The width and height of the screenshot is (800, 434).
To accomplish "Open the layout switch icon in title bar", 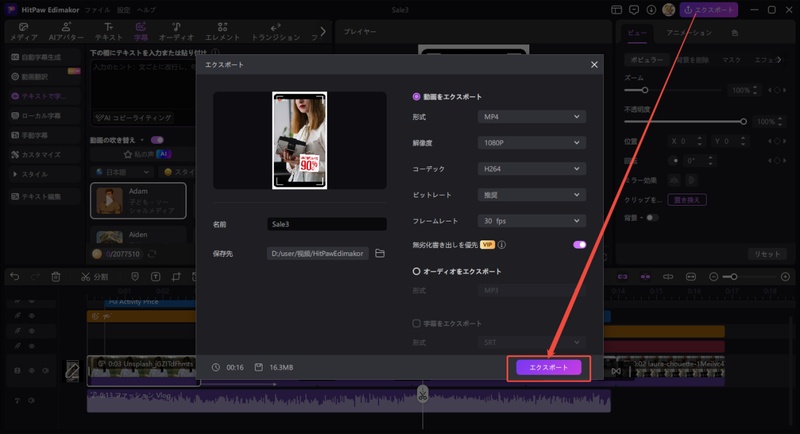I will click(x=616, y=10).
